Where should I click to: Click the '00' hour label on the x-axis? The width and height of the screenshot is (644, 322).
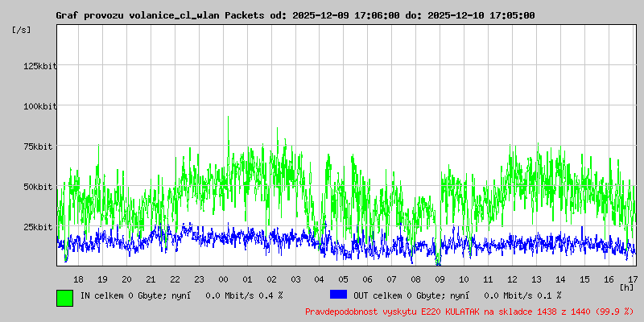pos(223,279)
